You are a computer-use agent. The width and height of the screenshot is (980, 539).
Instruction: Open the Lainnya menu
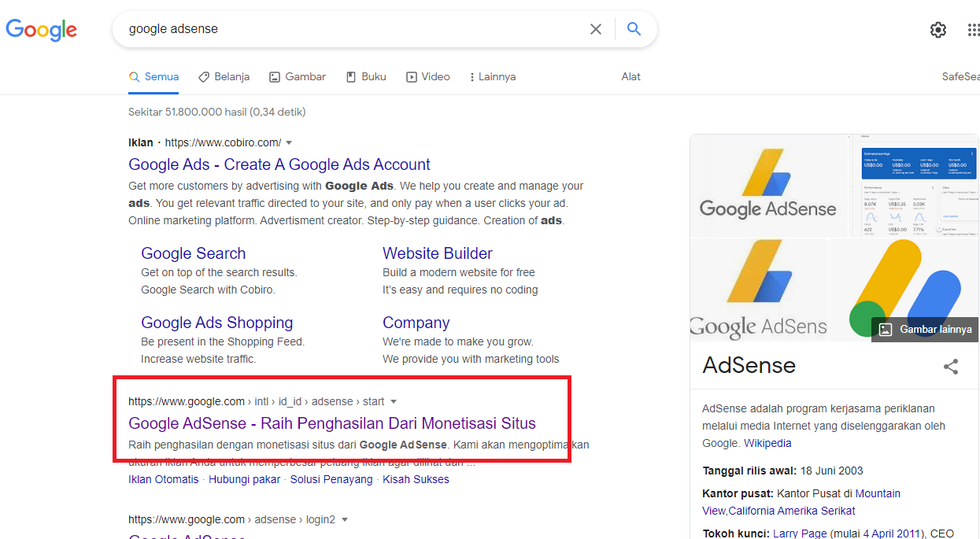click(492, 77)
